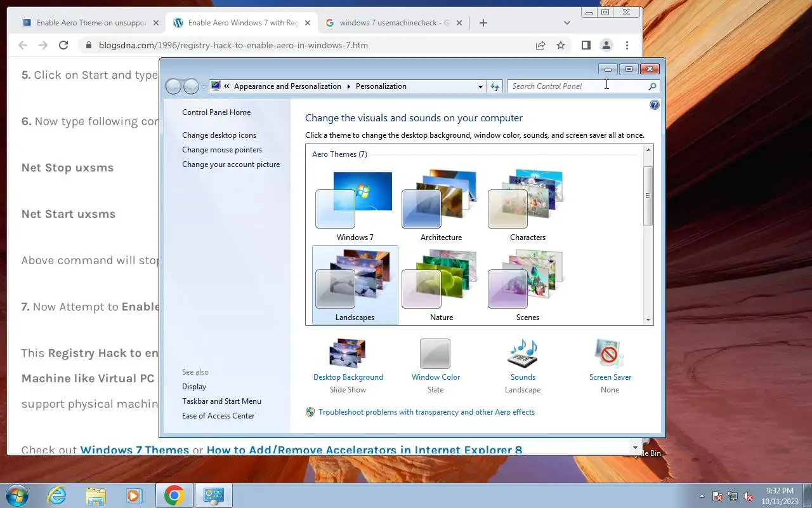
Task: Click theme list scroll-down arrow
Action: tap(648, 320)
